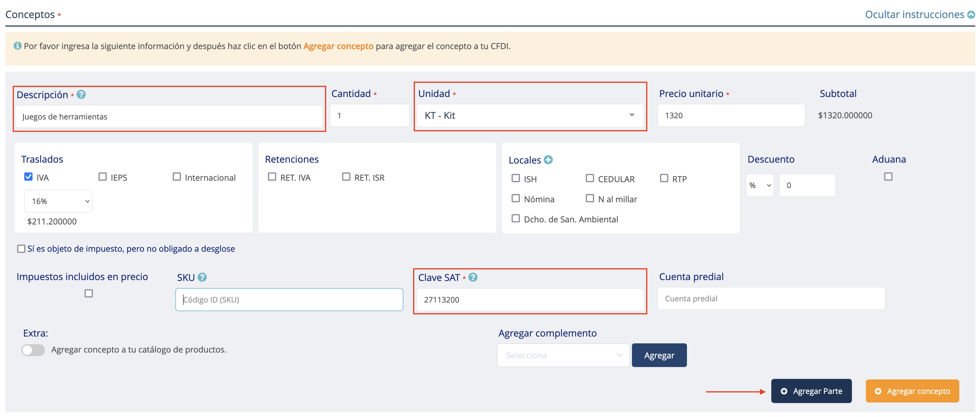The image size is (980, 417).
Task: Click the plus icon next to Locales
Action: coord(548,160)
